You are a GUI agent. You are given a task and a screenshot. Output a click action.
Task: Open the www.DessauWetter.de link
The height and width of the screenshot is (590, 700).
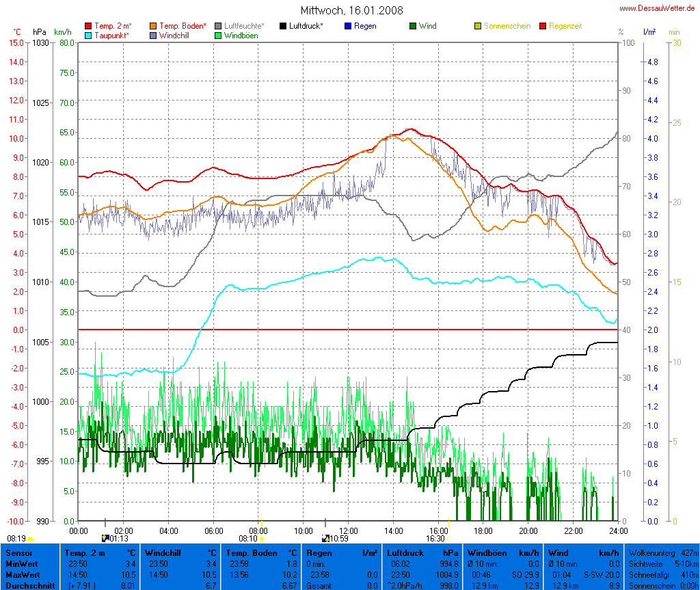coord(658,8)
